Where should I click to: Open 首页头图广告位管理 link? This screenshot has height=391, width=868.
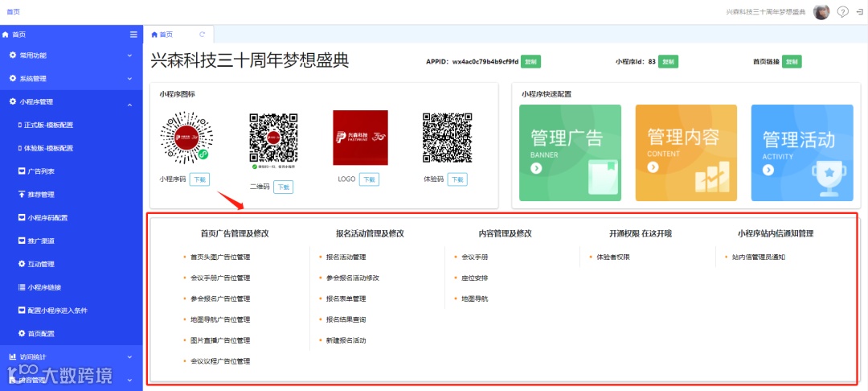[x=220, y=257]
